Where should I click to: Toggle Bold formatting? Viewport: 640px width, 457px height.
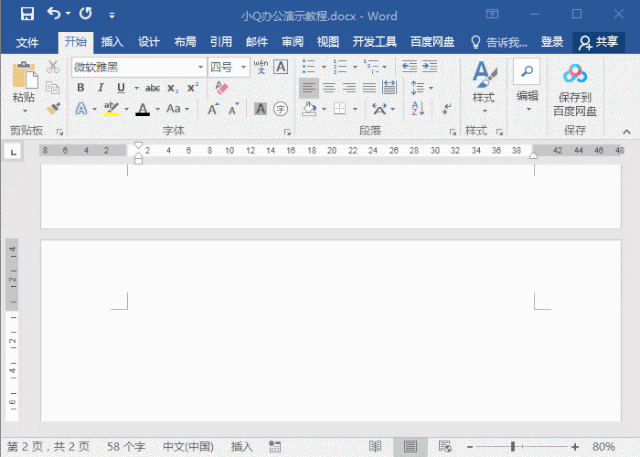pyautogui.click(x=81, y=88)
